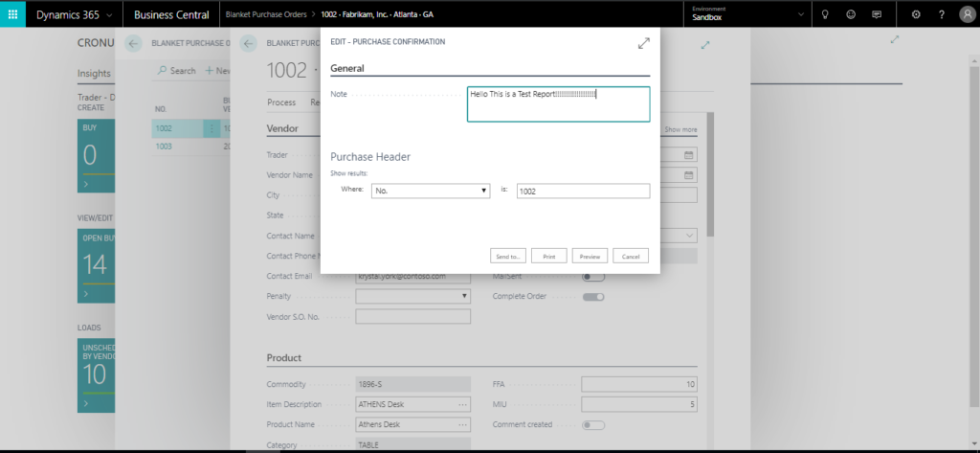Open Business Central home link
The height and width of the screenshot is (453, 980).
(x=171, y=15)
